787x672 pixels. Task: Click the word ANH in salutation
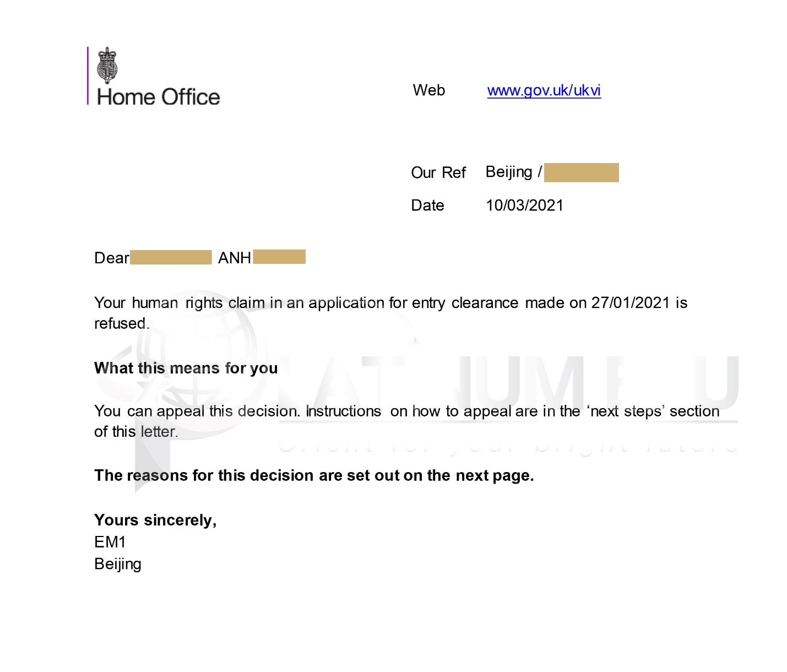point(235,258)
